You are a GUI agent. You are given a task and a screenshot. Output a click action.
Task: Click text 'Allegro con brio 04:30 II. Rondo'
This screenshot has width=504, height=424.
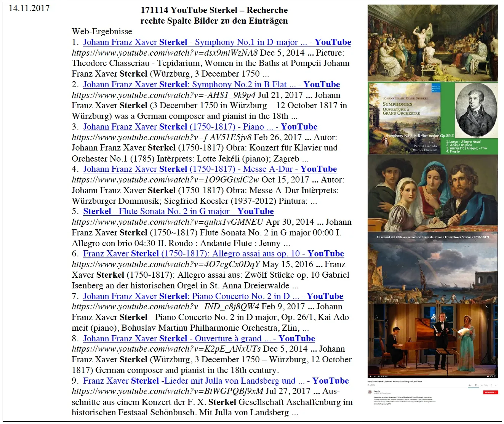134,243
